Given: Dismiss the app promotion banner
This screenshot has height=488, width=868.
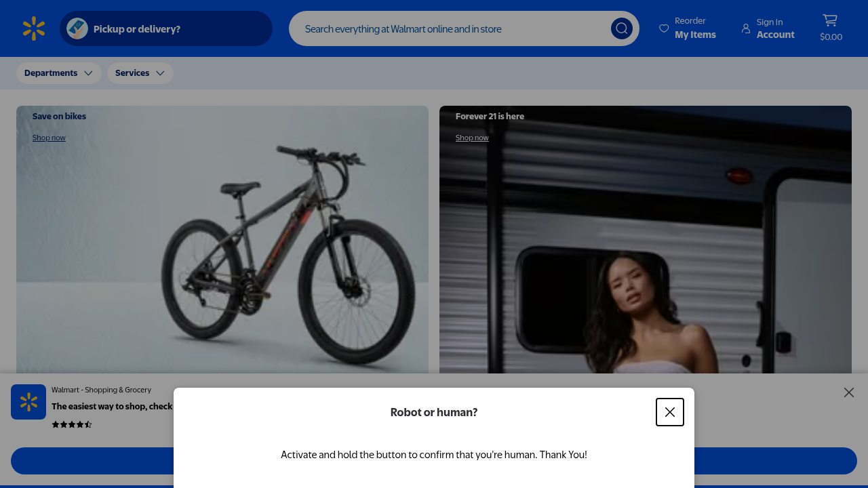Looking at the screenshot, I should (x=848, y=392).
